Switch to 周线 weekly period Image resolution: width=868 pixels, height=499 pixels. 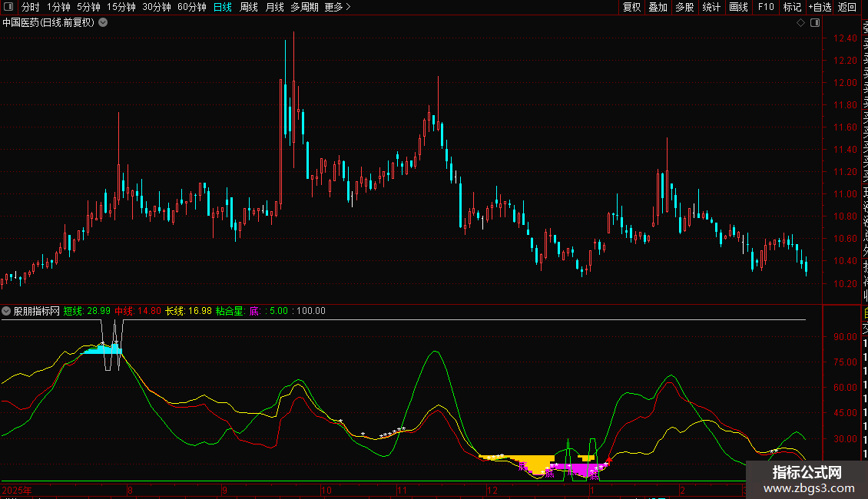249,7
